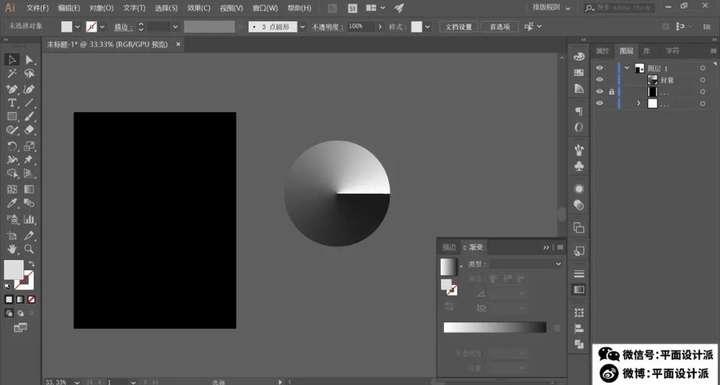The image size is (720, 385).
Task: Open control bar fill color dropdown arrow
Action: (x=77, y=27)
